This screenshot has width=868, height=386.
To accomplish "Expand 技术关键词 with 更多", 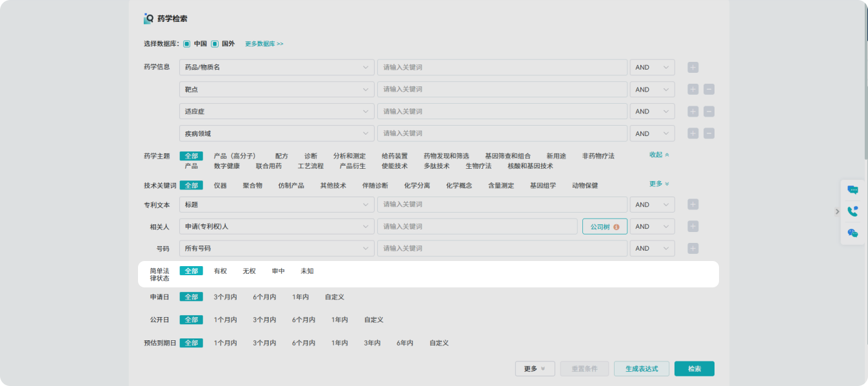I will click(659, 184).
